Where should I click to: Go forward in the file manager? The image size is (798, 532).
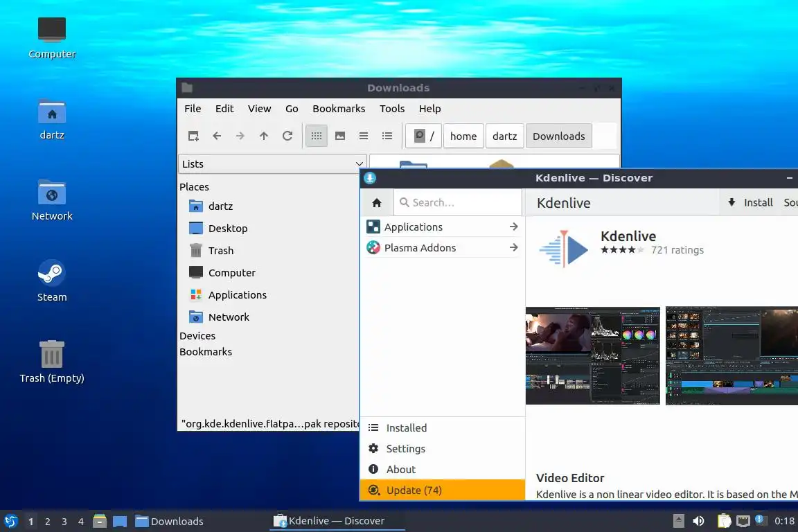click(x=240, y=136)
